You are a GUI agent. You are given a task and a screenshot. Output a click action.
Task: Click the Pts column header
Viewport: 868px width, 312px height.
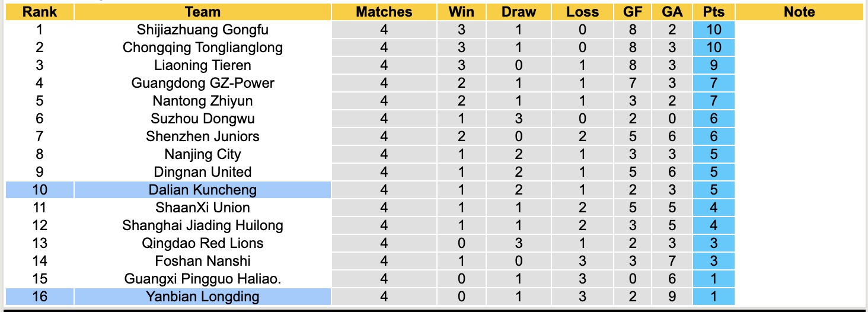(713, 12)
